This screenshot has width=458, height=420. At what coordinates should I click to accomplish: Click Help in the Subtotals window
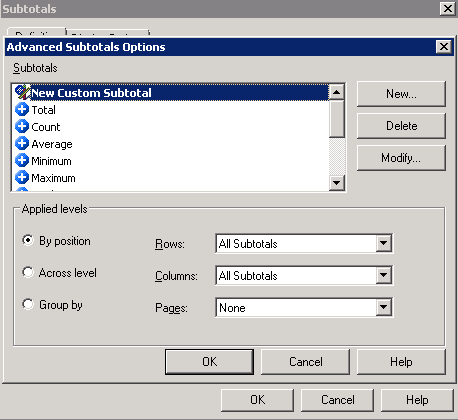tap(417, 400)
